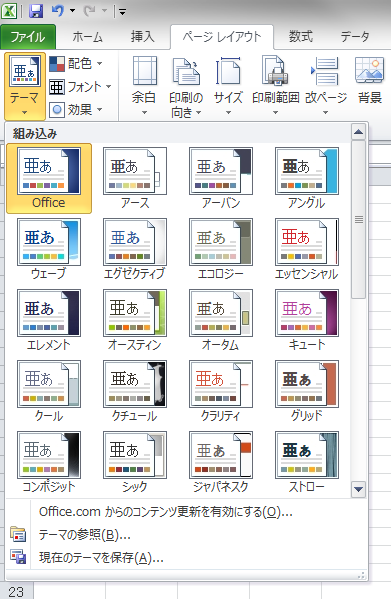Click the theme gallery scrollbar thumb
Viewport: 391px width, 599px height.
point(359,220)
